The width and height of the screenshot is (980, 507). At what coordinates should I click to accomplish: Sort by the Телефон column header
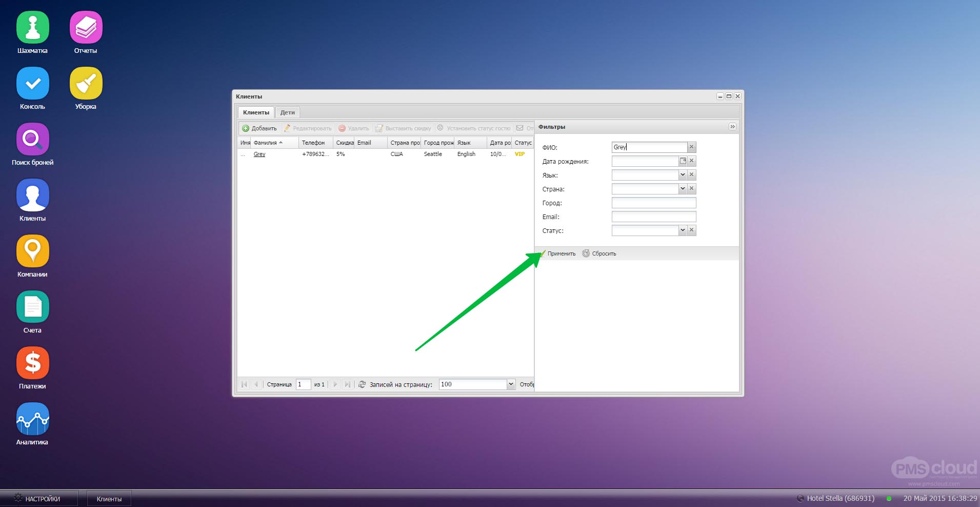point(315,143)
